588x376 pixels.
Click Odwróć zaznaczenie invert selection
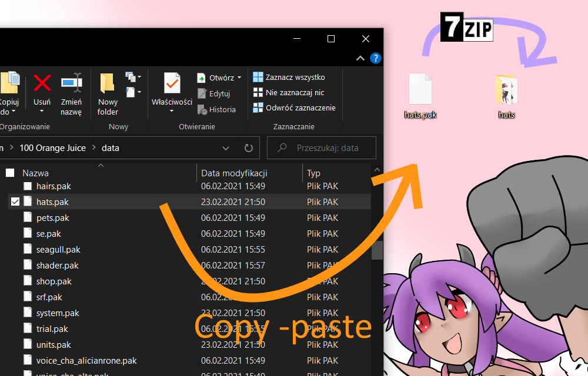tap(295, 108)
